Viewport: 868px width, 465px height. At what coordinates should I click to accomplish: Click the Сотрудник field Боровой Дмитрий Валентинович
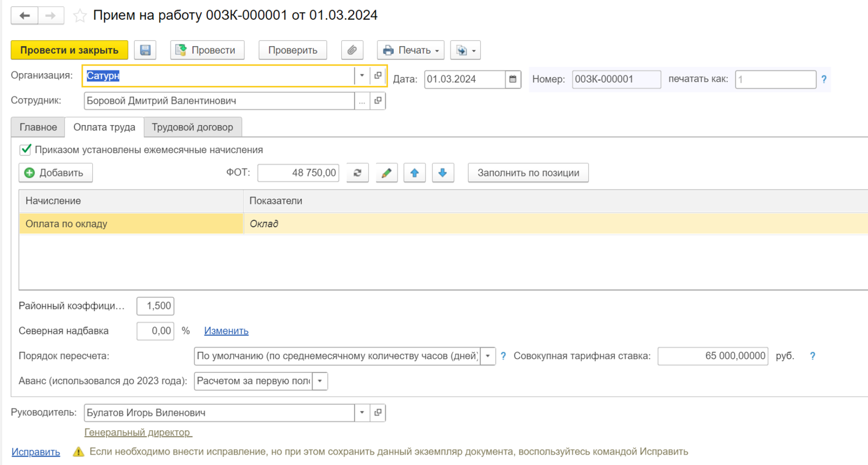(219, 101)
